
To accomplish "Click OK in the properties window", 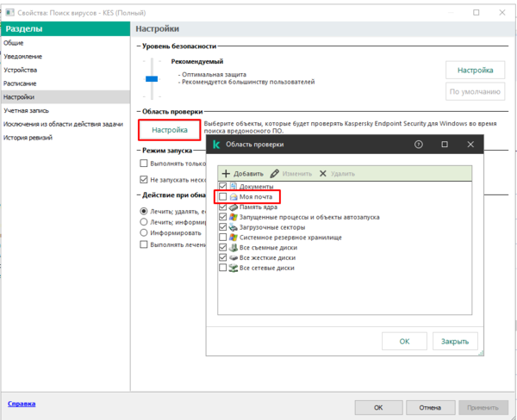I will [x=378, y=407].
